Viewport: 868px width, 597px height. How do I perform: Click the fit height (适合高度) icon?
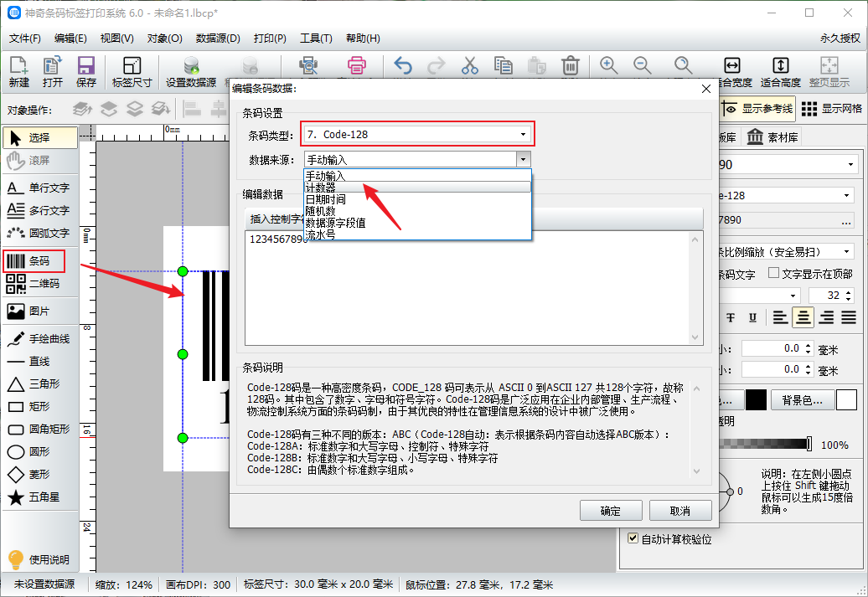click(x=781, y=71)
